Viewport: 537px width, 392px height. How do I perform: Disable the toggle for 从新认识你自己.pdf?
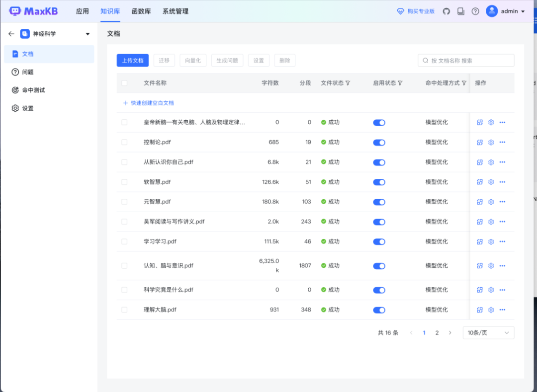point(379,162)
